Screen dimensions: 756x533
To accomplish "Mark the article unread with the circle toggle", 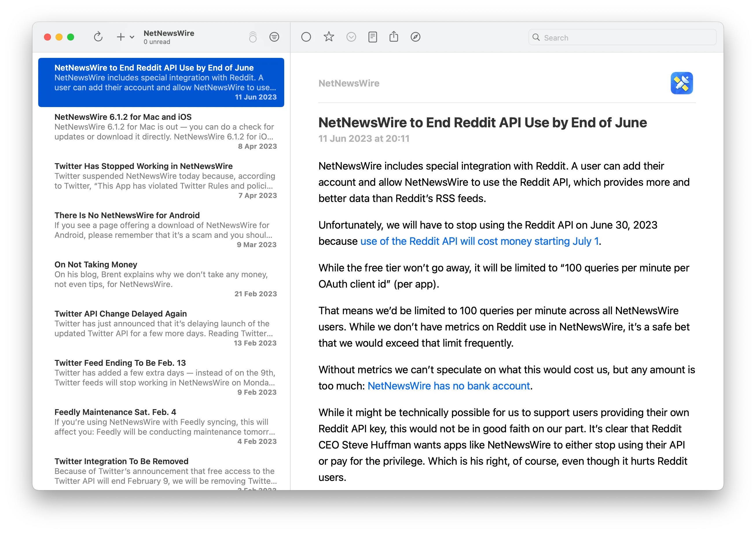I will 306,37.
